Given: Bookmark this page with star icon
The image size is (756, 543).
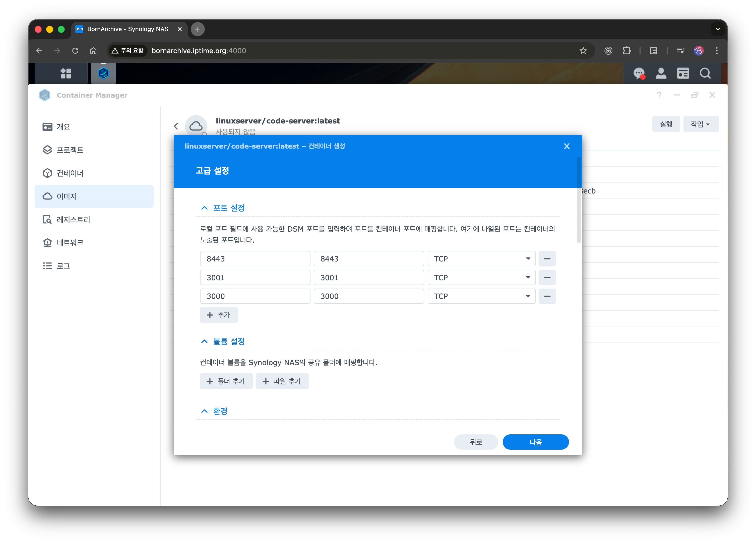Looking at the screenshot, I should point(583,51).
